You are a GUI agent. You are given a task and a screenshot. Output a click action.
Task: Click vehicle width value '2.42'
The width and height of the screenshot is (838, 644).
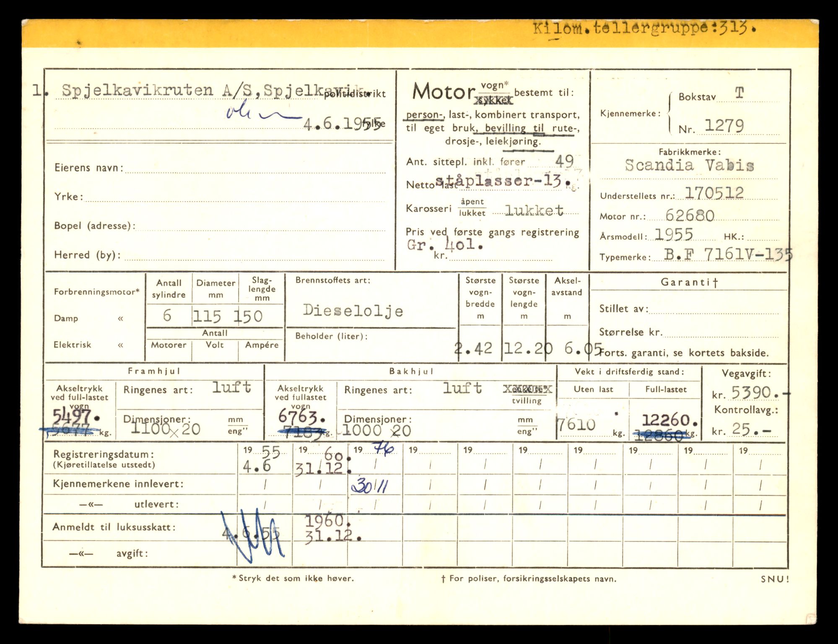pos(474,348)
